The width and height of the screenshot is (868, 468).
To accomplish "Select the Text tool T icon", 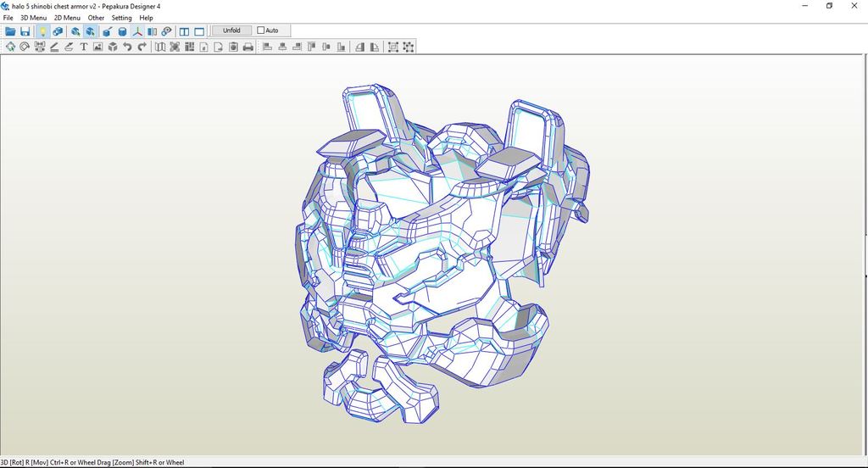I will (x=84, y=47).
